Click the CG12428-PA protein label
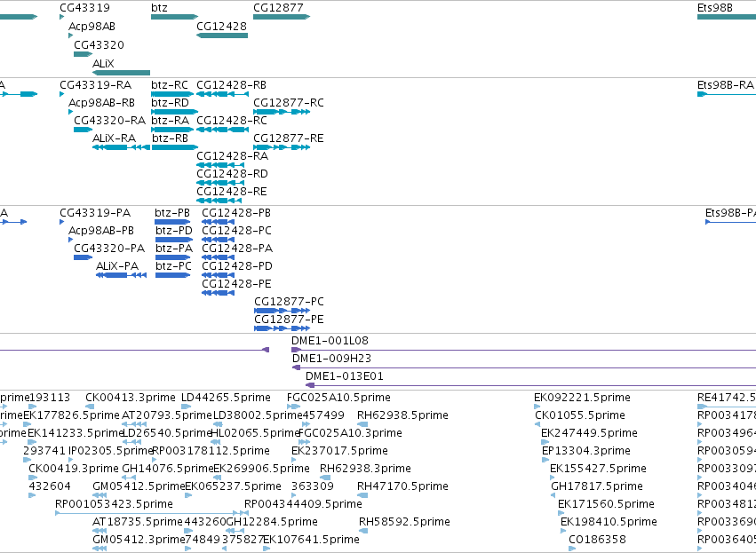Screen dimensions: 756x553 coord(237,249)
